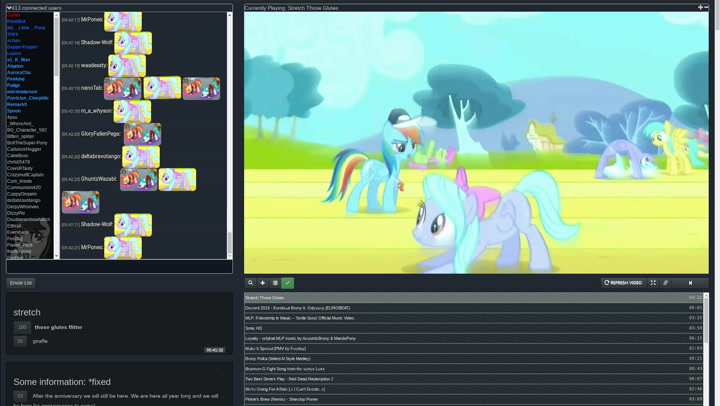Click the emote posted by wasdessty

[127, 66]
